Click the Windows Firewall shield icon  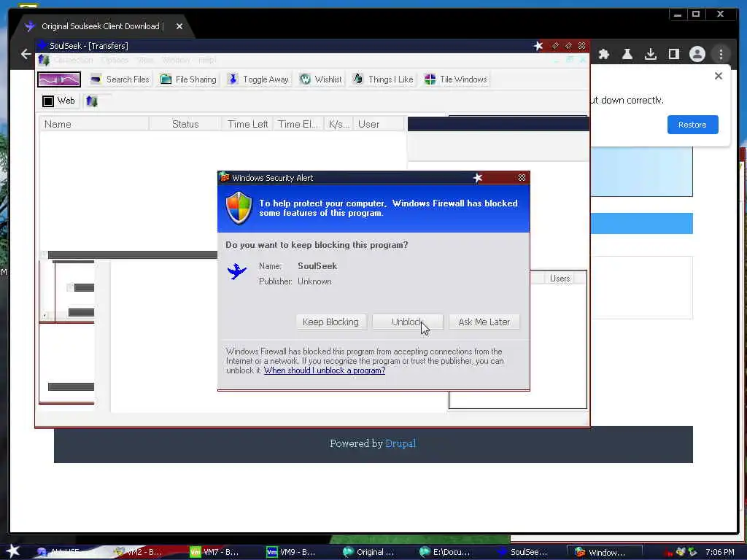click(239, 208)
